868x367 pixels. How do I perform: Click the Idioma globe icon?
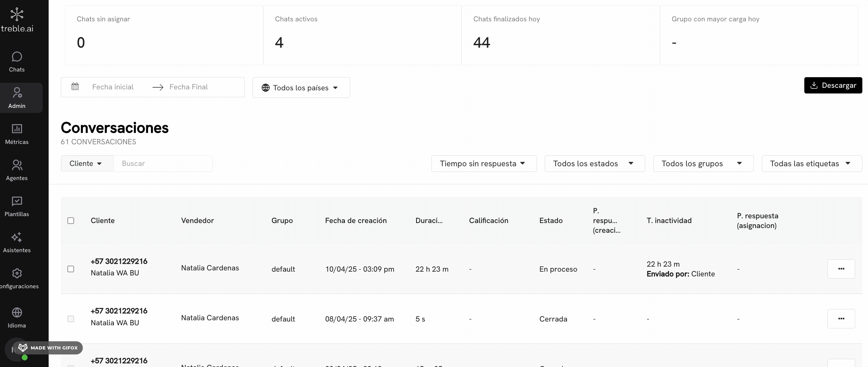click(x=17, y=313)
